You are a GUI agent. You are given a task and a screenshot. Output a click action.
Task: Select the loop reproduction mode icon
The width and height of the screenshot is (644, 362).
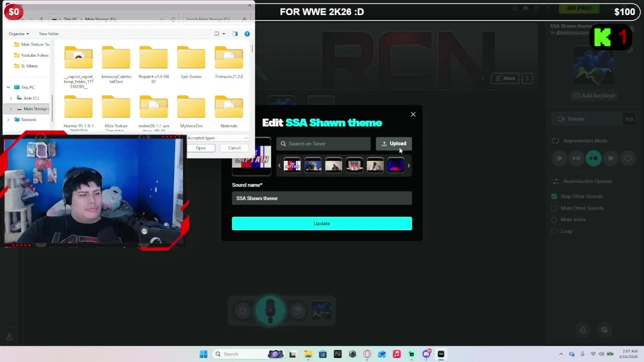(628, 158)
